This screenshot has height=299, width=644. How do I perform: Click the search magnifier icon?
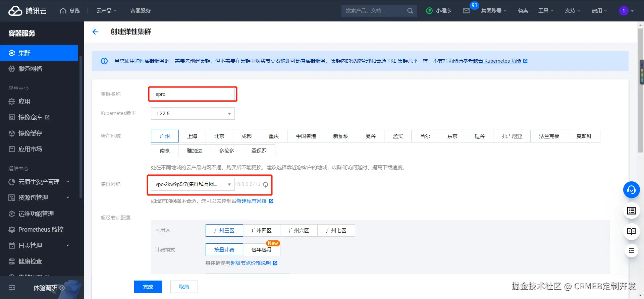[410, 11]
